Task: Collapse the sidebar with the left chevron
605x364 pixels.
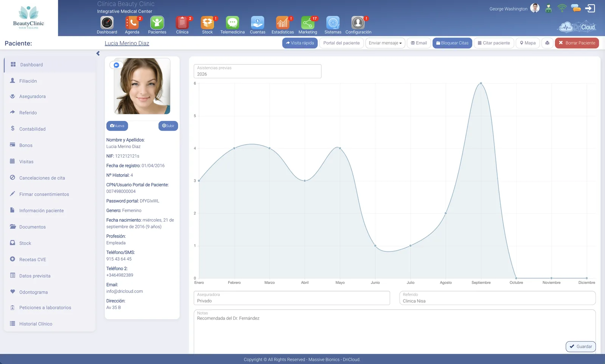Action: pos(98,54)
